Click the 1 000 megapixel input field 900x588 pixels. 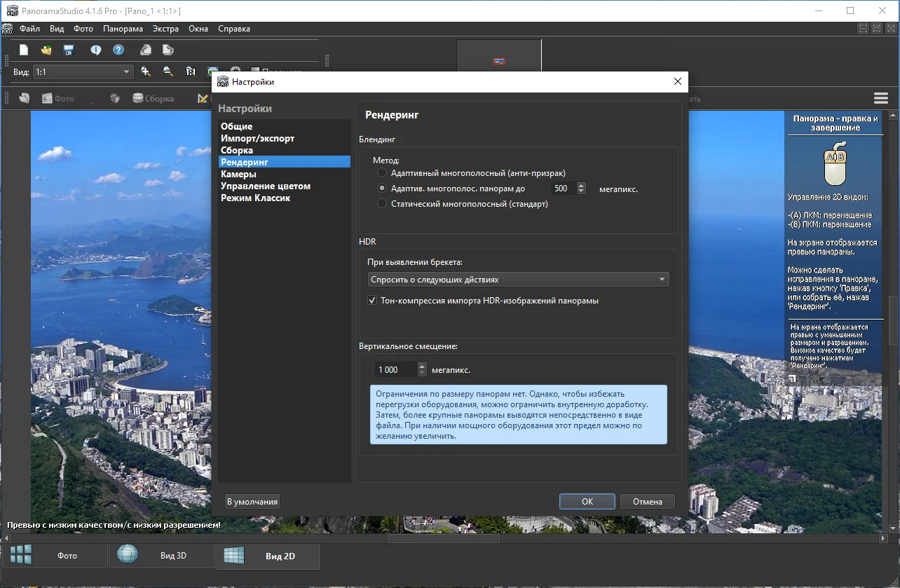[x=395, y=370]
